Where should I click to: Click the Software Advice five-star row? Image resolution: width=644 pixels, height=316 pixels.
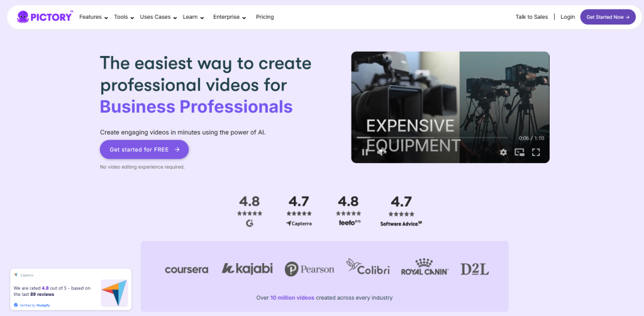tap(401, 214)
